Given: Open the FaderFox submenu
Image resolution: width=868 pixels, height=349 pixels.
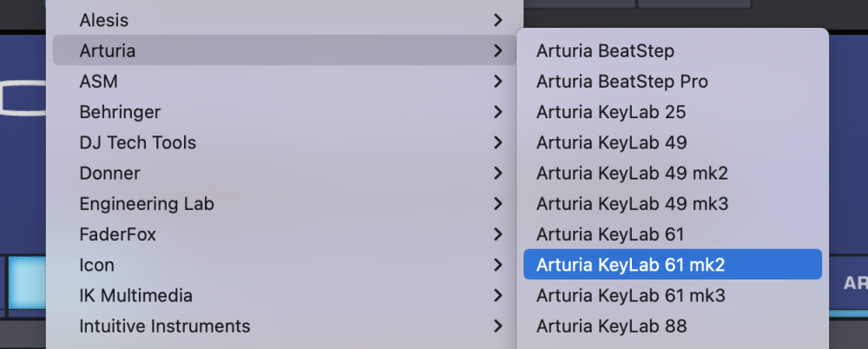Looking at the screenshot, I should coord(117,234).
